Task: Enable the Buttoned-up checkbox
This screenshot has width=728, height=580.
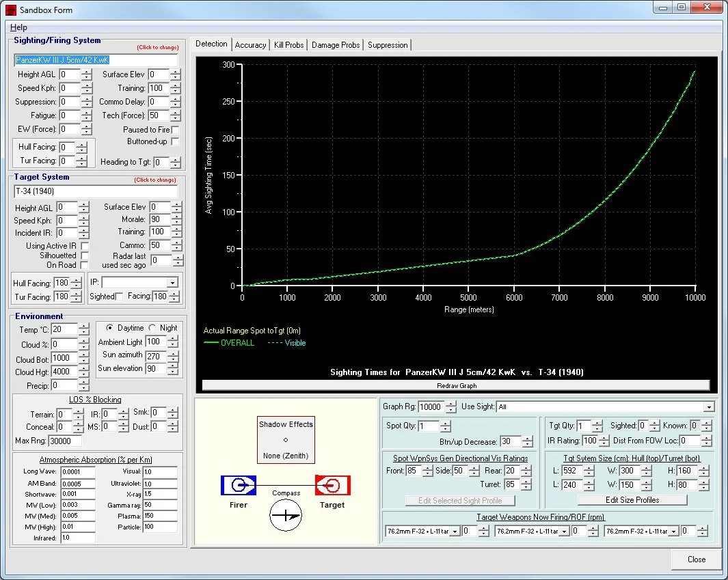Action: pos(176,142)
